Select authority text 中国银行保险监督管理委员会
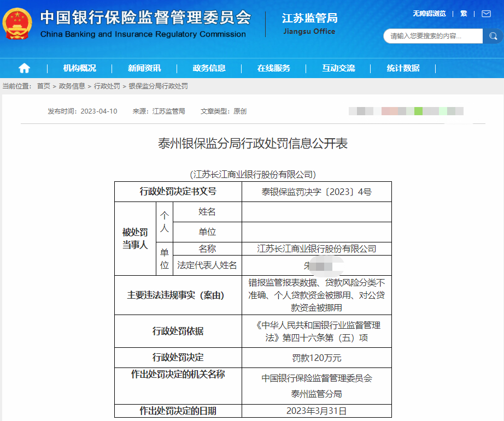The image size is (504, 421). (x=317, y=378)
